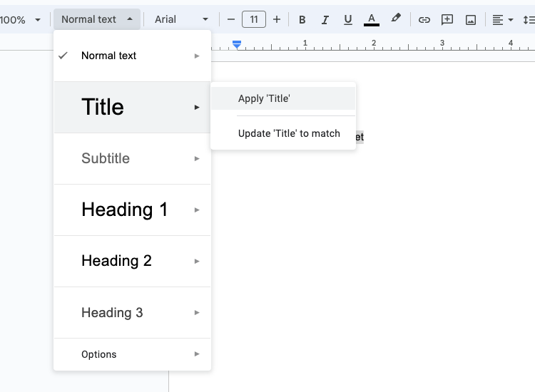Increase font size with plus button

pyautogui.click(x=277, y=19)
